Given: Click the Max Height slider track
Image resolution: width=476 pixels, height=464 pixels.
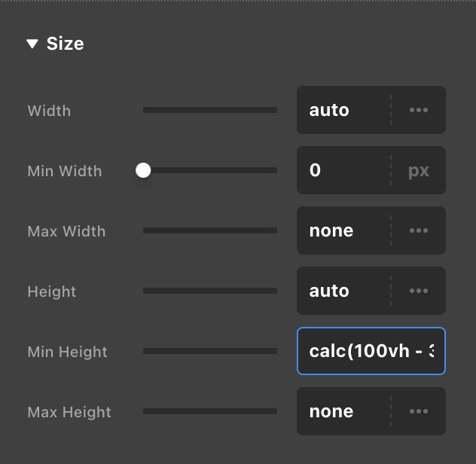Looking at the screenshot, I should (210, 411).
